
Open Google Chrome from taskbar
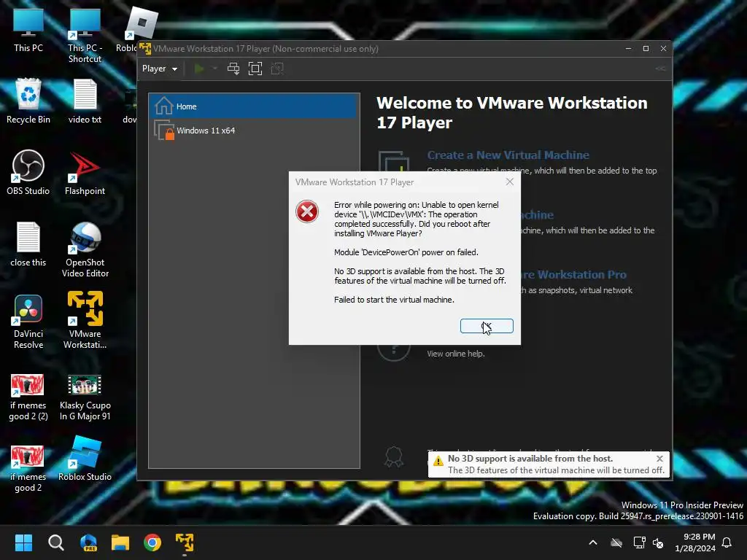[x=152, y=542]
